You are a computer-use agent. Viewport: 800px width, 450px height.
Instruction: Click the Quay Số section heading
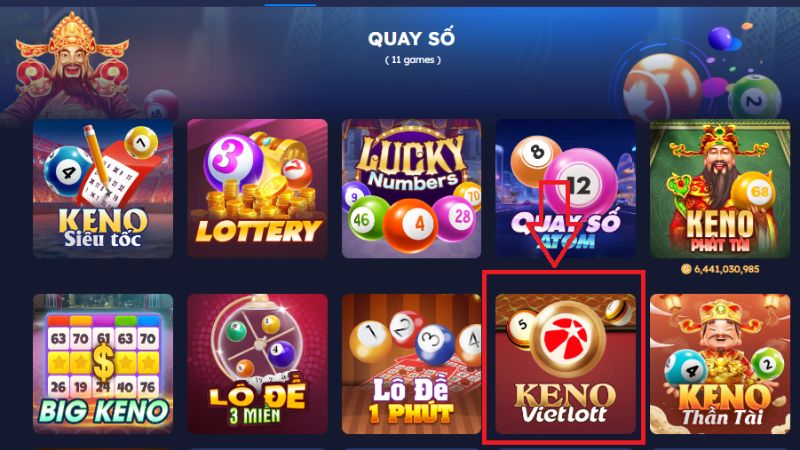click(x=411, y=39)
